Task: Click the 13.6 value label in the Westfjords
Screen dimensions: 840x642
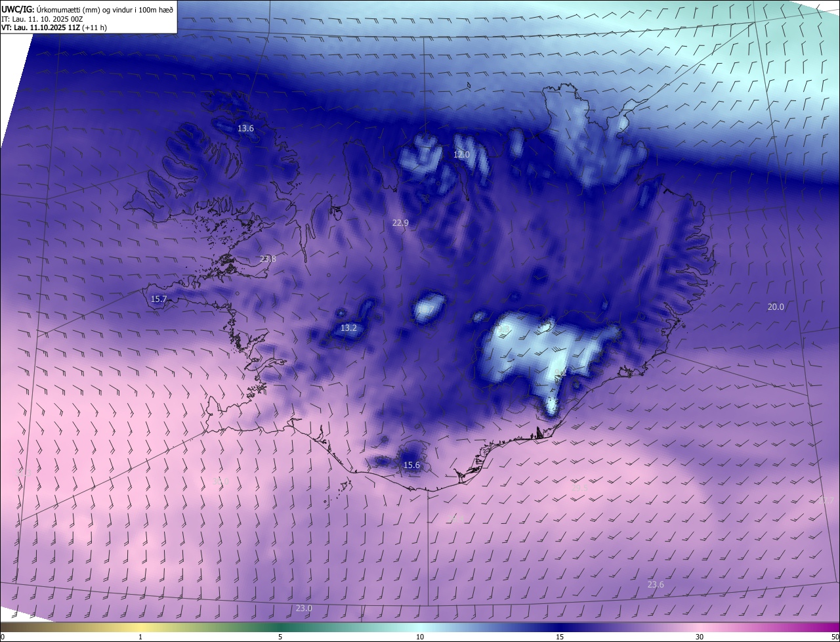Action: [x=245, y=129]
